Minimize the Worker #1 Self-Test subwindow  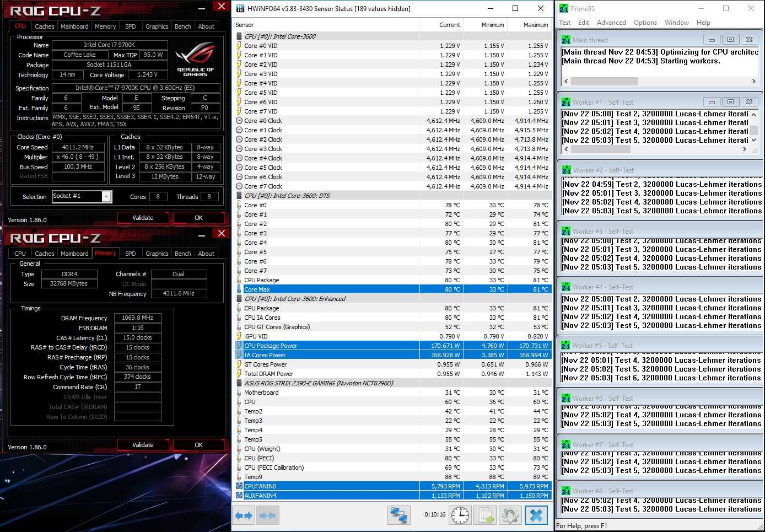point(712,102)
